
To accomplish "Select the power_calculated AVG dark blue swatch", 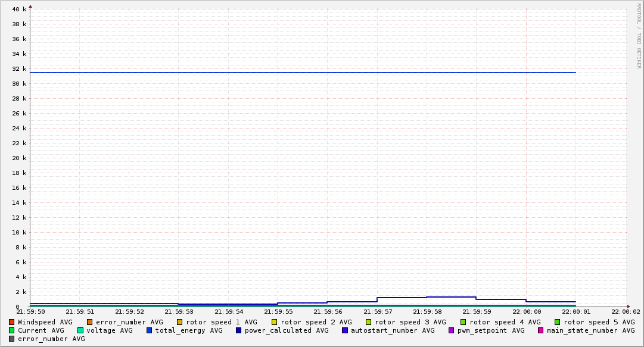I will tap(239, 330).
